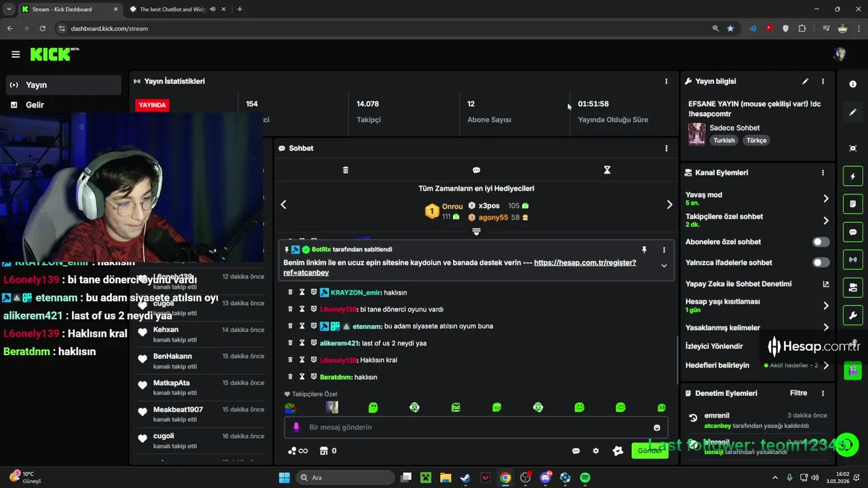Edit stream info with the pencil icon
This screenshot has height=488, width=868.
pyautogui.click(x=805, y=81)
